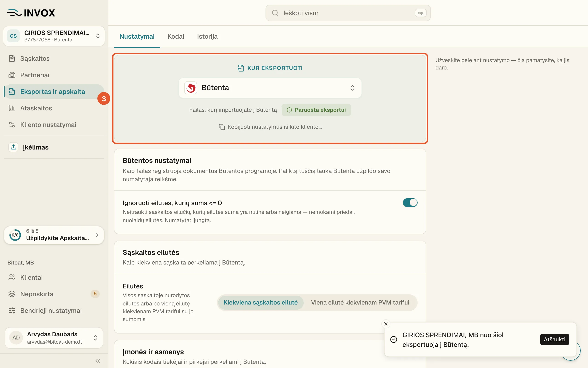Click the ⌘K shortcut hint
This screenshot has height=368, width=588.
tap(421, 13)
